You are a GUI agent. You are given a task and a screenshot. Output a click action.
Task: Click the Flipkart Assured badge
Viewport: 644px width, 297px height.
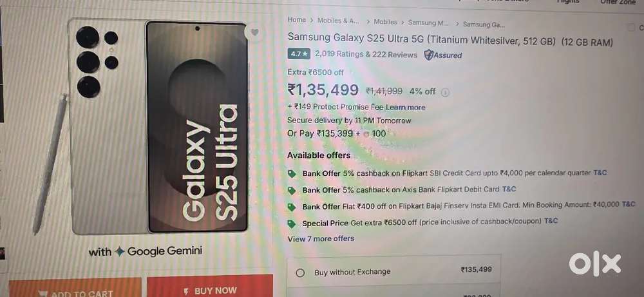443,55
